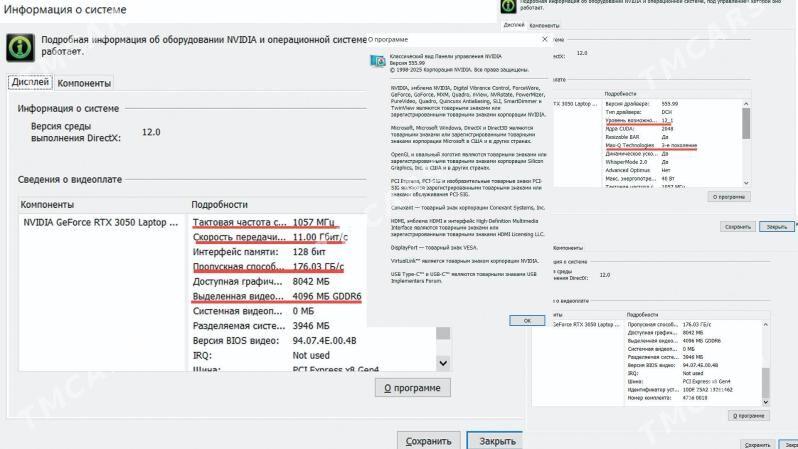
Task: Click "Выделенная видео..." 4096 МБ GDDR6 in large window
Action: pyautogui.click(x=277, y=296)
